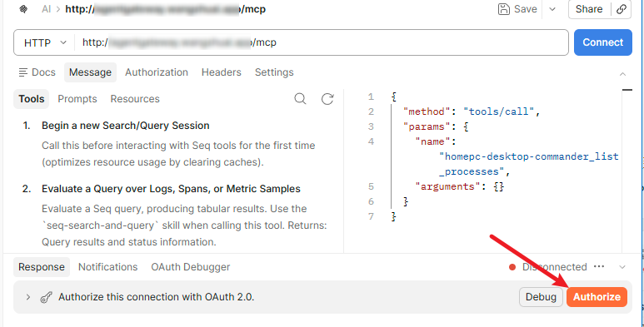Expand the OAuth 2.0 authorization row chevron

coord(27,297)
